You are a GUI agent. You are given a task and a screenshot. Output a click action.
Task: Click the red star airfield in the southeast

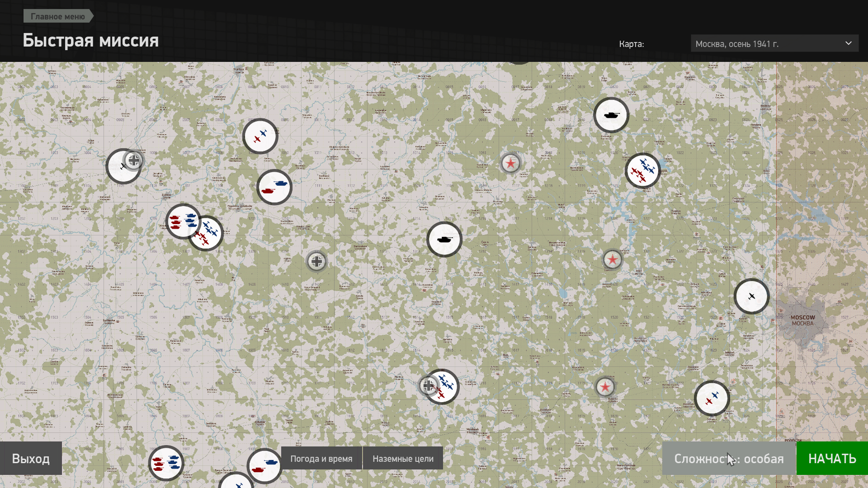click(x=605, y=387)
